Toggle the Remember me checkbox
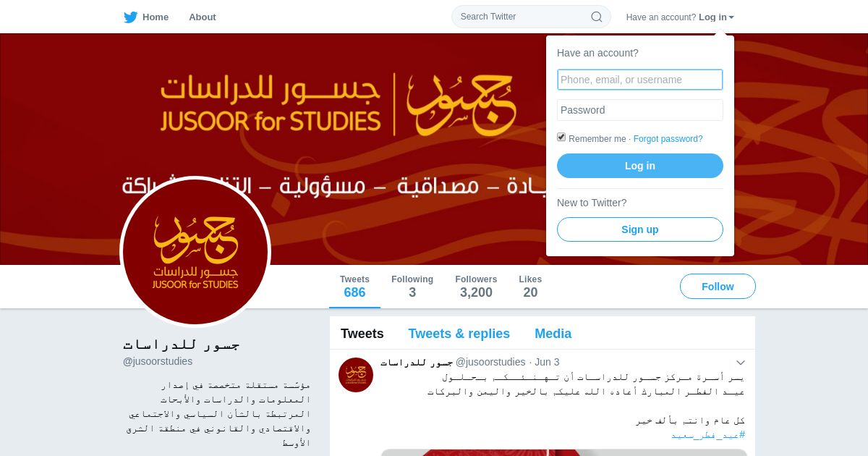Image resolution: width=868 pixels, height=456 pixels. point(561,138)
